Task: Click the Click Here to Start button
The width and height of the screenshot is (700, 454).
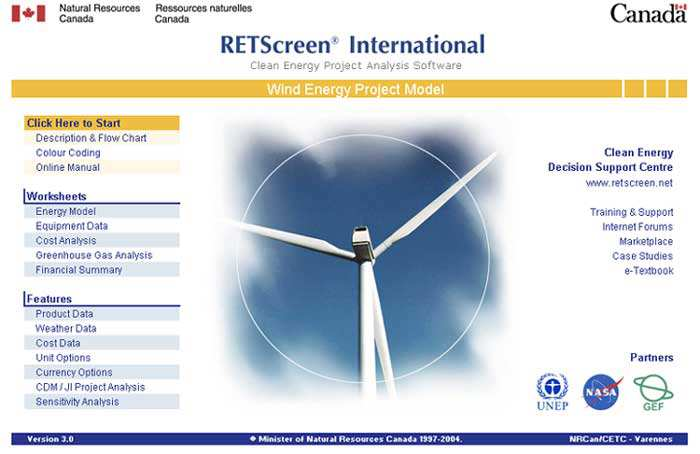Action: coord(102,123)
